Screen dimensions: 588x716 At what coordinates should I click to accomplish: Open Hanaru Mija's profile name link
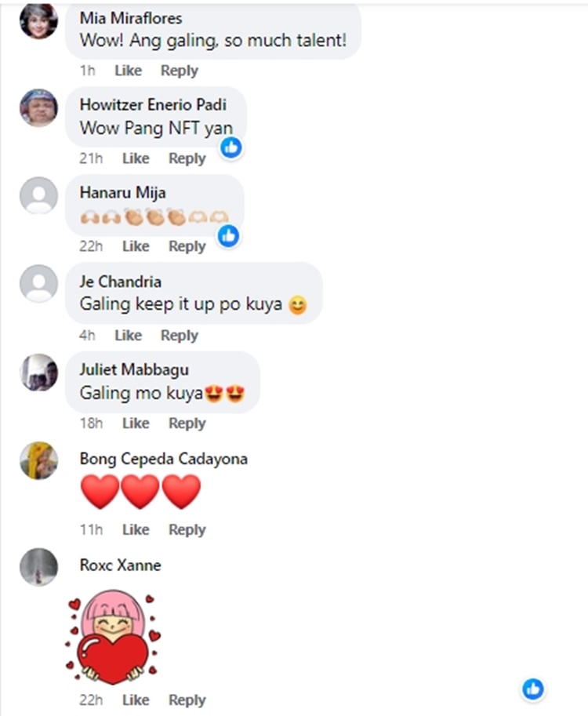122,193
